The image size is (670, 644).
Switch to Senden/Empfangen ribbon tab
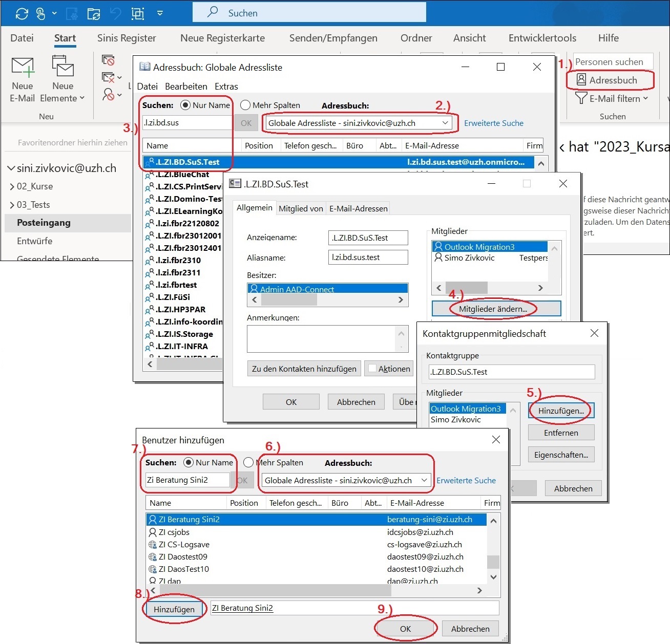pyautogui.click(x=333, y=38)
